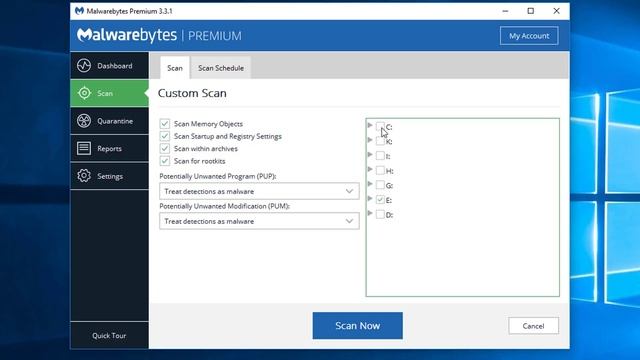The image size is (640, 360).
Task: Click the Scan Now button
Action: (x=358, y=325)
